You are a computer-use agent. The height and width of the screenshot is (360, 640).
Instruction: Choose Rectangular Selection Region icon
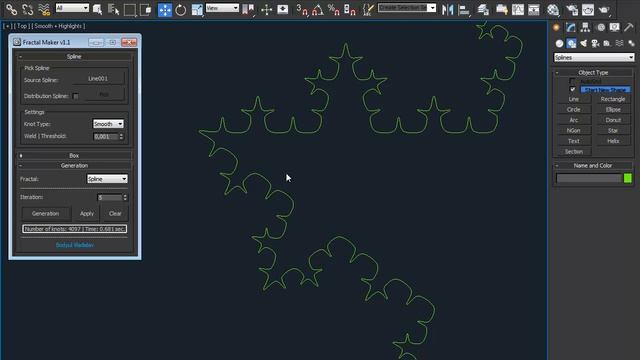click(x=129, y=9)
